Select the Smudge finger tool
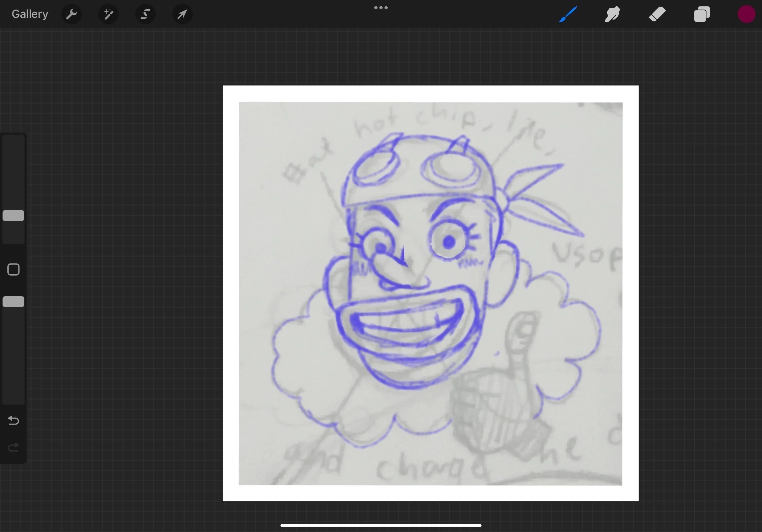This screenshot has width=762, height=532. (612, 14)
